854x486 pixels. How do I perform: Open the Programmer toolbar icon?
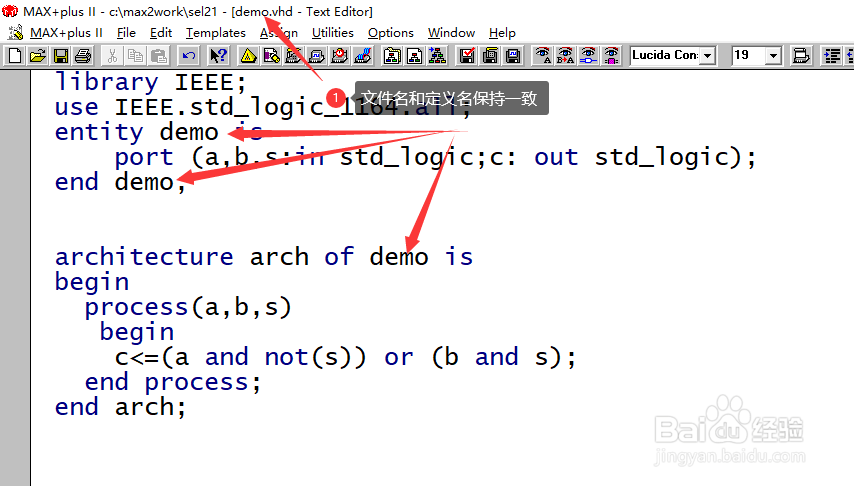[362, 56]
